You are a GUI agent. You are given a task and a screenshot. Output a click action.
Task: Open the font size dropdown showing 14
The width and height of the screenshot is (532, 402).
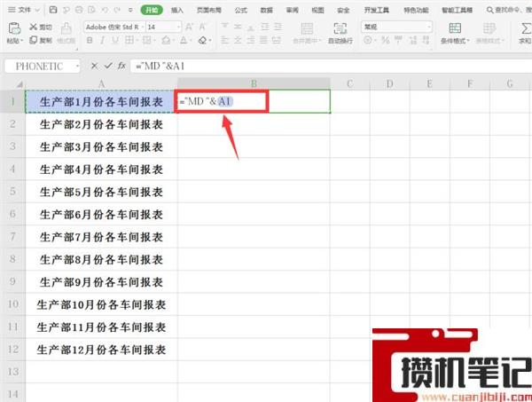(178, 27)
